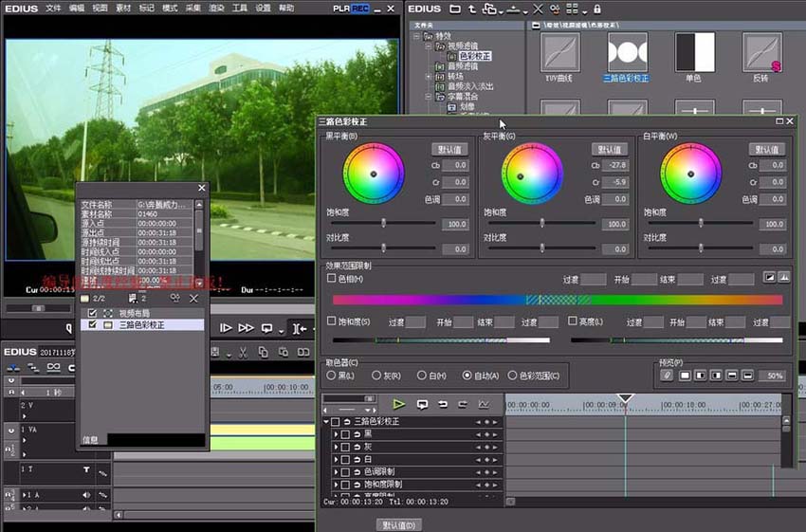Expand the 色调限制 keyframe row
The image size is (806, 532).
[337, 471]
